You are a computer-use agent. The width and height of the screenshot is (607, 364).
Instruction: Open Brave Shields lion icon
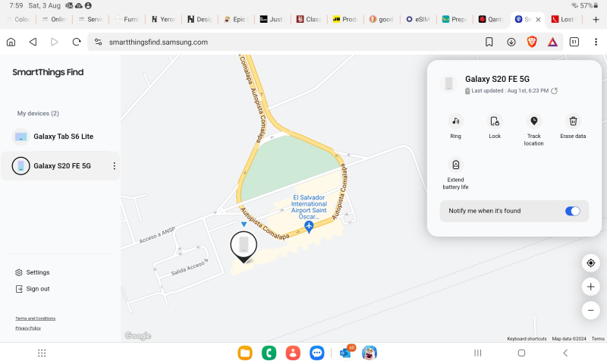[532, 42]
